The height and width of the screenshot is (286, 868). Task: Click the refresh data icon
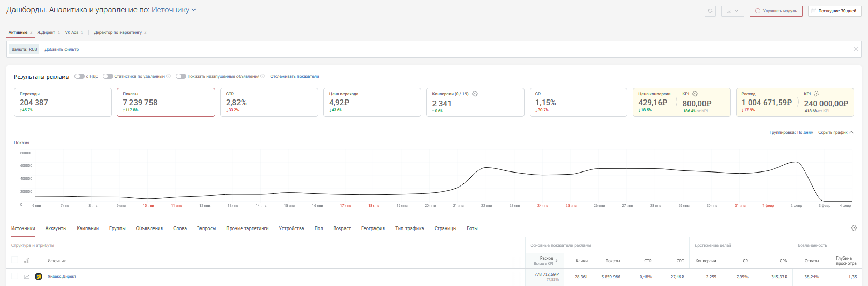tap(710, 11)
